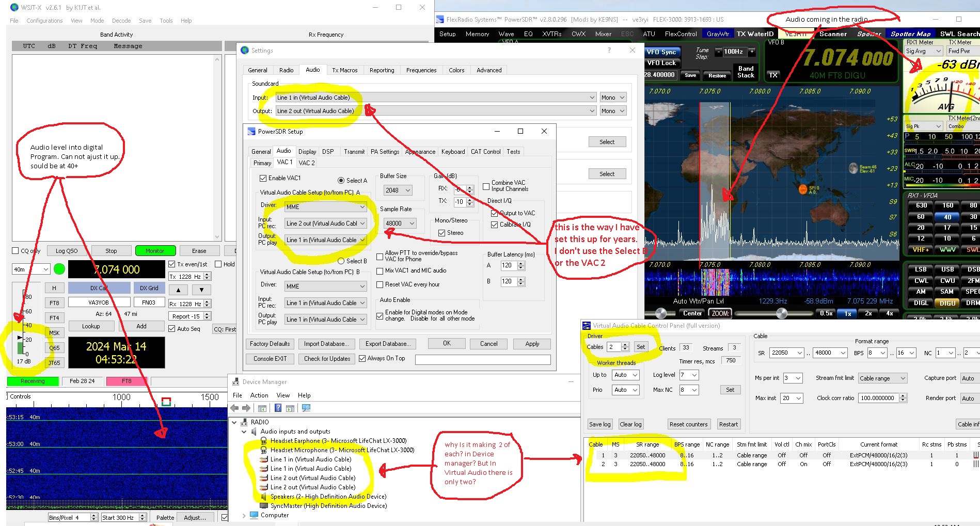Click the Computer node icon in Device Manager
Screen dimensions: 980x526
pos(254,515)
